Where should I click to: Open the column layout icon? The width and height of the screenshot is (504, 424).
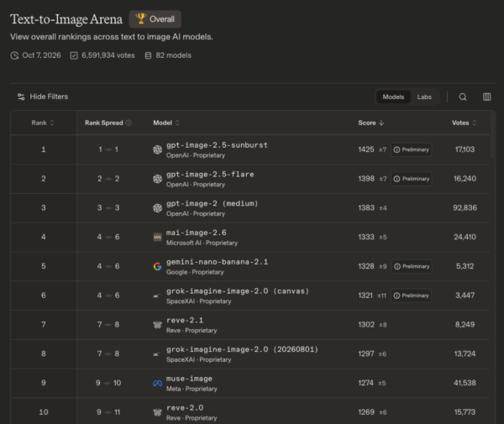point(486,97)
